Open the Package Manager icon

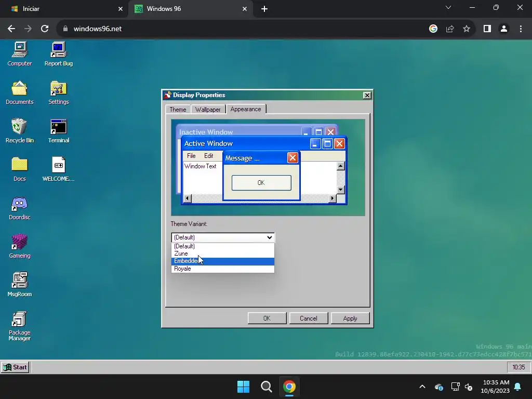point(20,326)
